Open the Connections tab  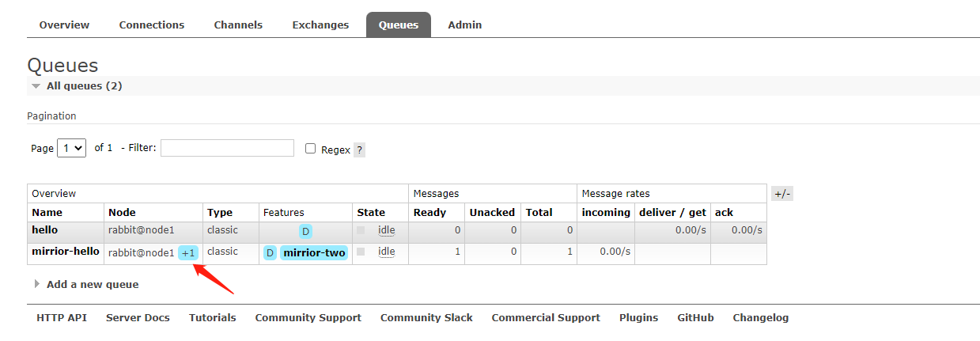(152, 25)
